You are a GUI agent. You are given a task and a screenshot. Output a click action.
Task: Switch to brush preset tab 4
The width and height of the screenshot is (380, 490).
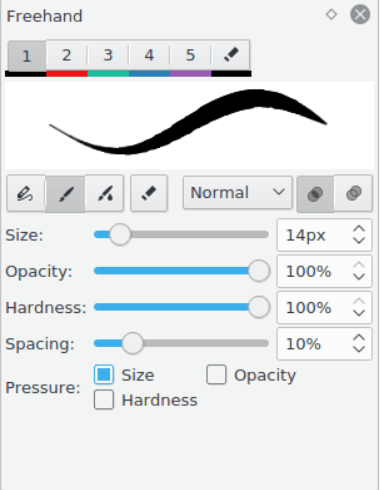tap(149, 55)
